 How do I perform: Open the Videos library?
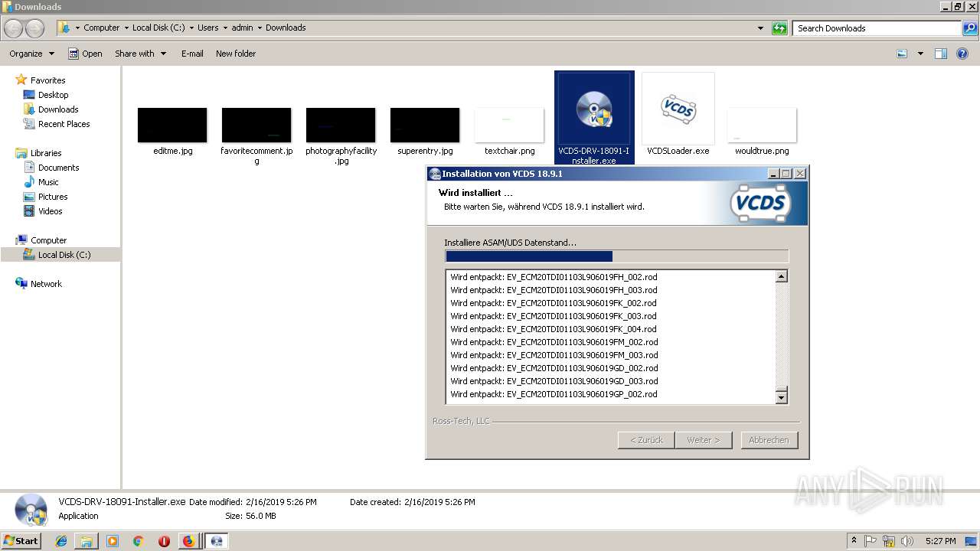coord(51,211)
